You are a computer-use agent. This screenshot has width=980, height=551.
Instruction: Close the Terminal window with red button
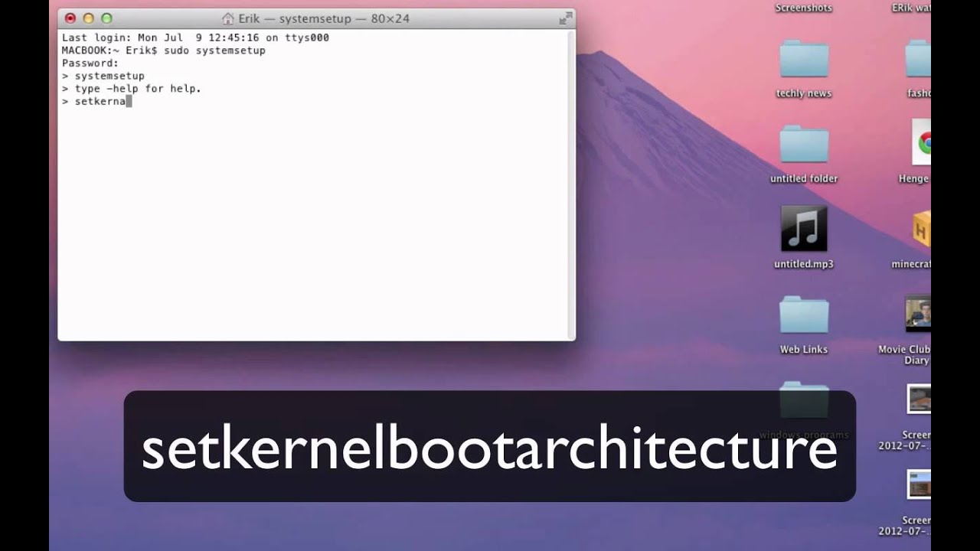click(70, 18)
